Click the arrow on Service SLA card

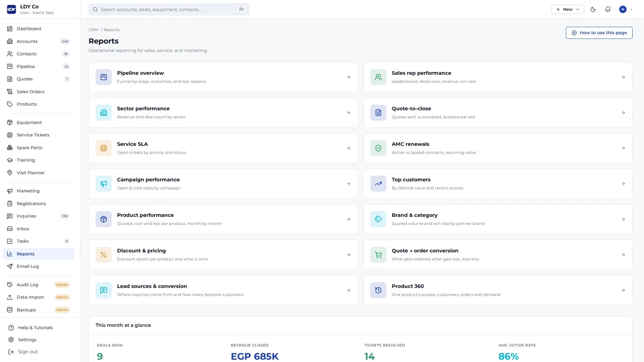point(348,148)
